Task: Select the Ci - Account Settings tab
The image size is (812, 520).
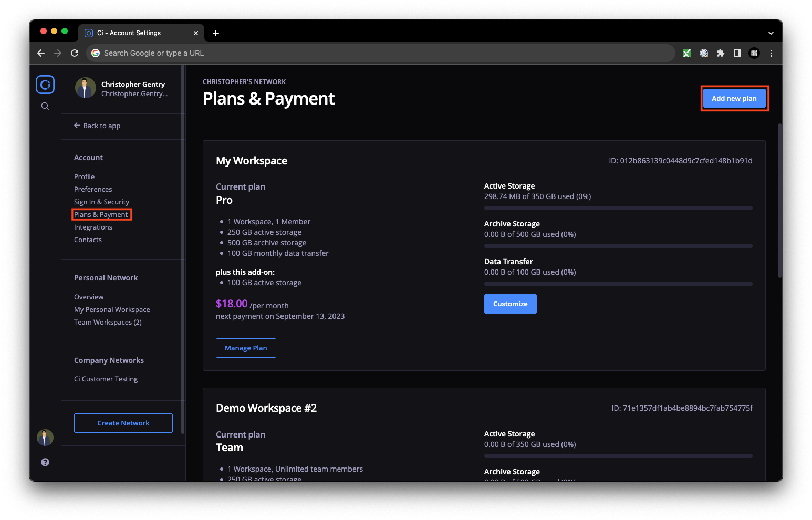Action: coord(141,33)
